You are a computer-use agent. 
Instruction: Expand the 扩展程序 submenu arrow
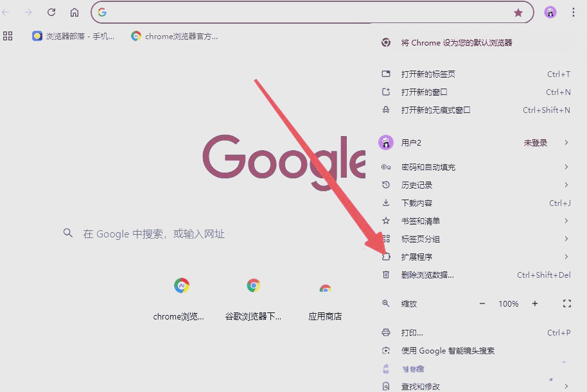[566, 257]
